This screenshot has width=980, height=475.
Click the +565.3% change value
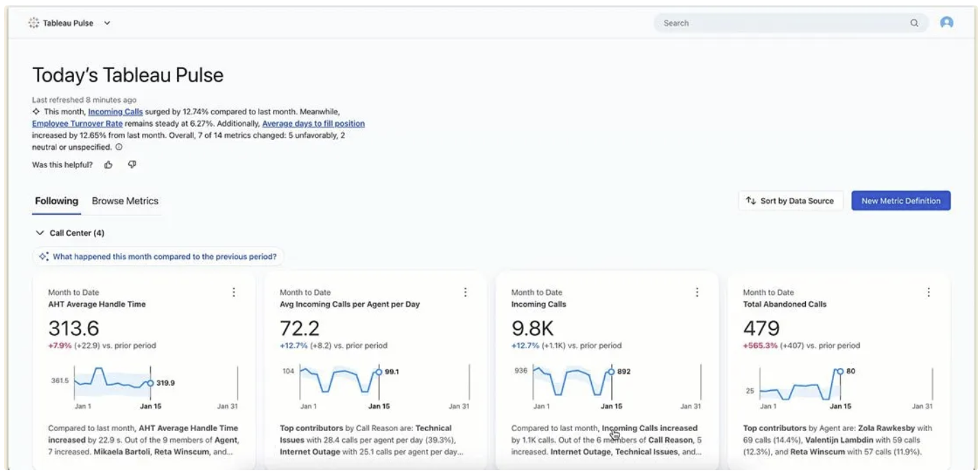[x=760, y=345]
